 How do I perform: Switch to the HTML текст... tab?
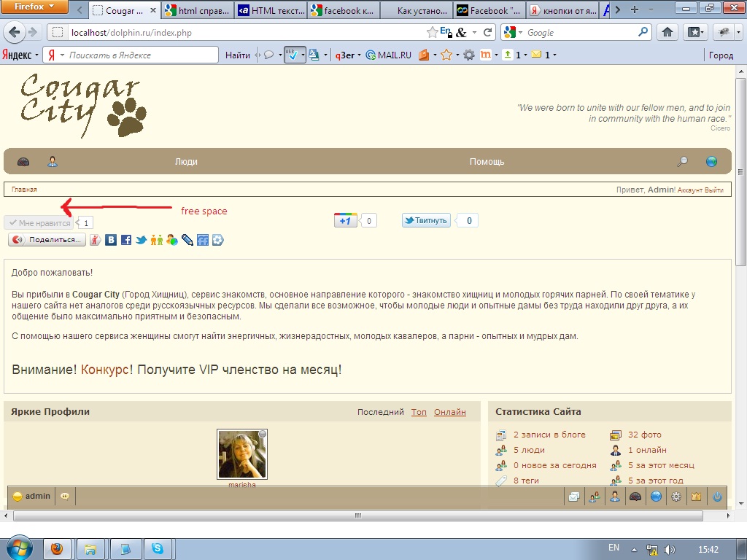coord(271,10)
